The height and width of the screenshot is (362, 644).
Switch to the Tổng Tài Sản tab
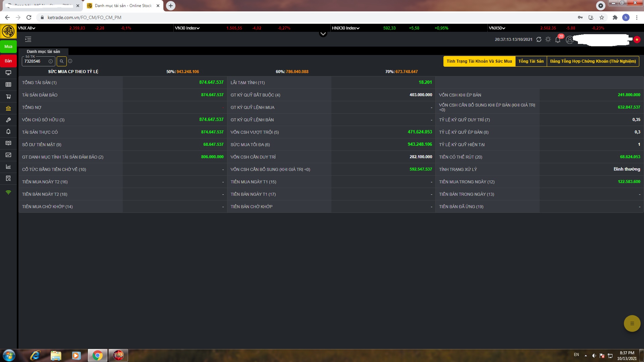pyautogui.click(x=531, y=61)
